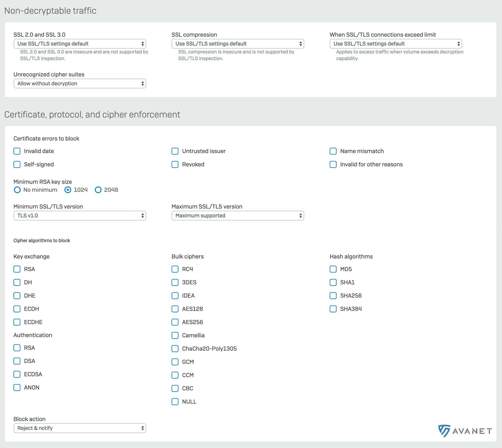Open the Block action dropdown
Image resolution: width=502 pixels, height=448 pixels.
tap(80, 428)
